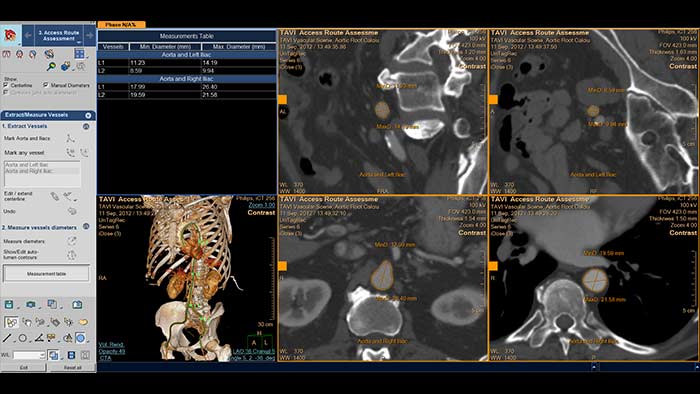The height and width of the screenshot is (394, 700).
Task: Select the circle ROI tool
Action: 22,338
